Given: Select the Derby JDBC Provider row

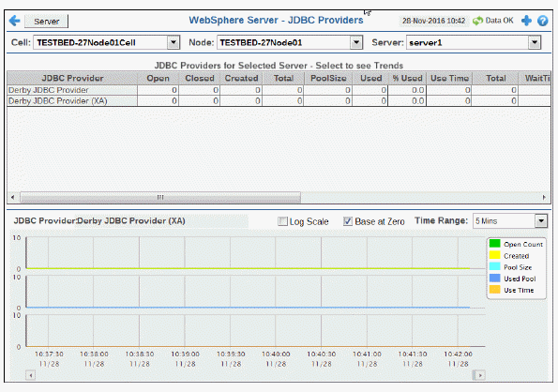Looking at the screenshot, I should [279, 90].
